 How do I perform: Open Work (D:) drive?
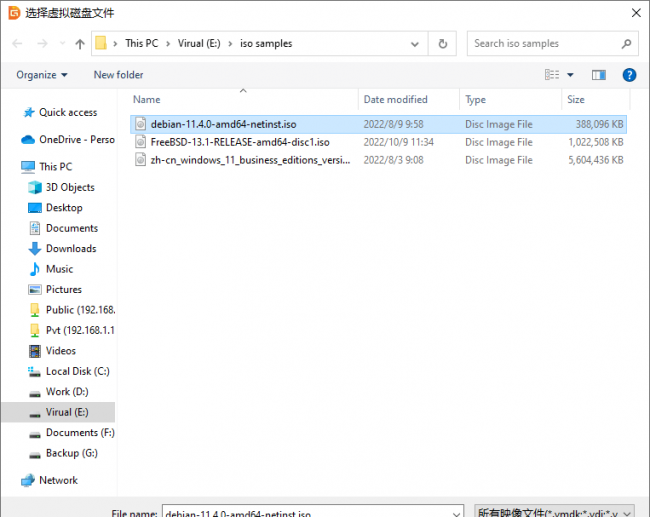point(67,391)
